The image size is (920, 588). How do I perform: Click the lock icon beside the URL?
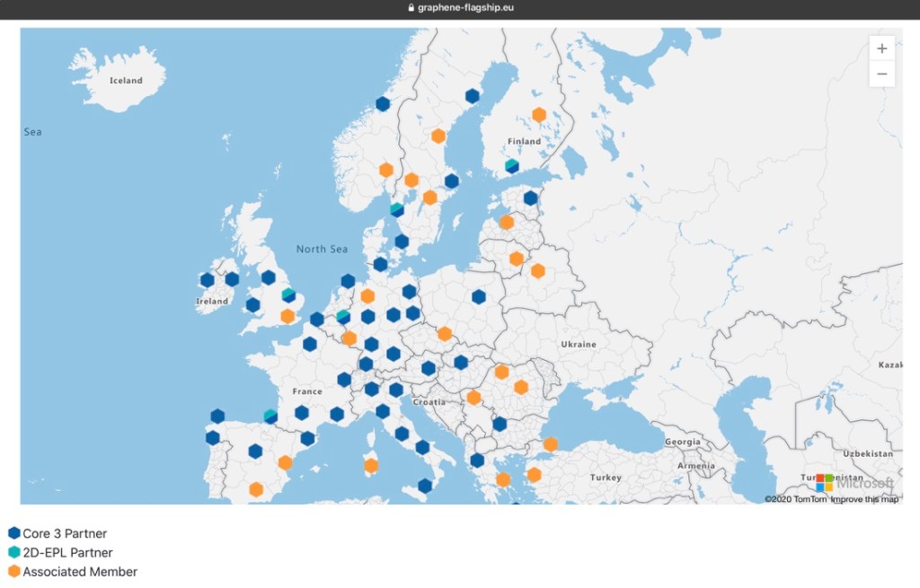411,8
